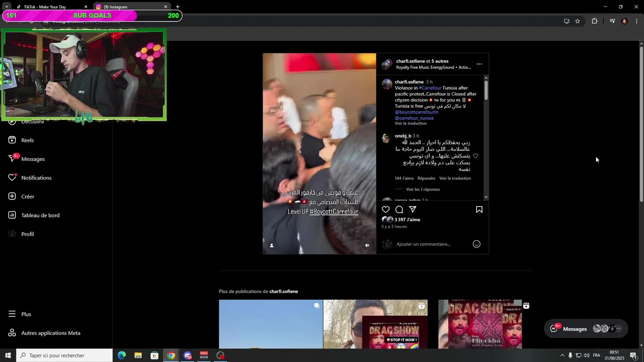Like the post with the heart icon
This screenshot has width=644, height=362.
[x=385, y=210]
